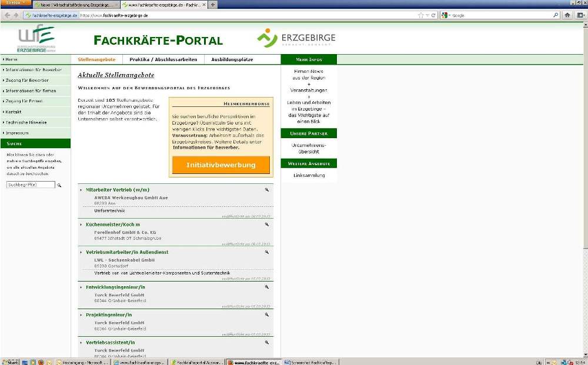Expand the Vetriebsmitarbeiter/in Außendienst listing arrow
The image size is (588, 365).
[x=81, y=252]
